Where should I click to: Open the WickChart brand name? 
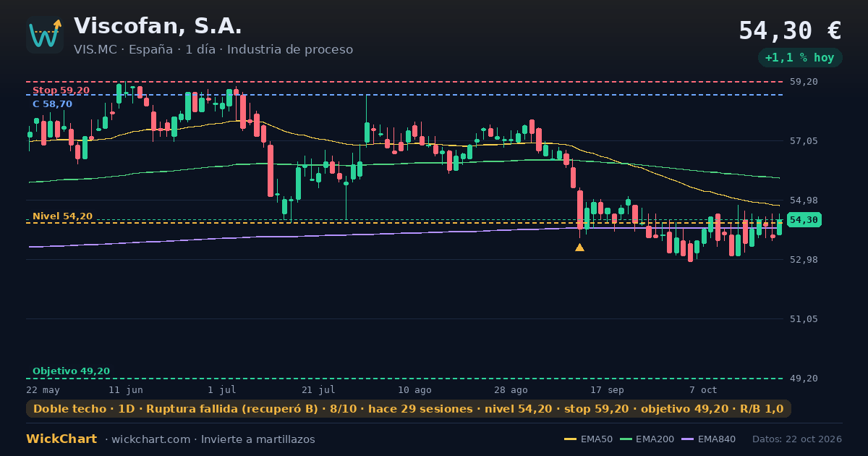pos(61,439)
